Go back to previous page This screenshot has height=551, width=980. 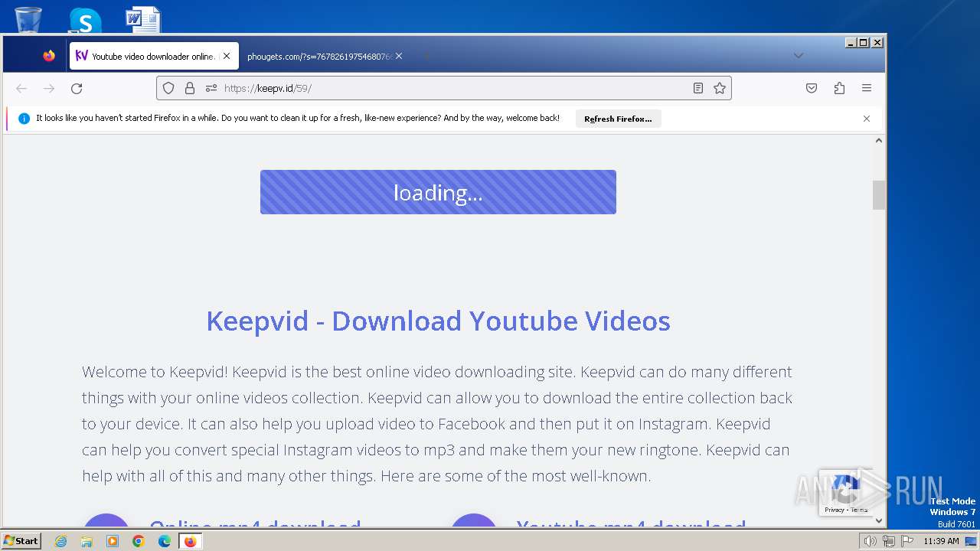(21, 89)
